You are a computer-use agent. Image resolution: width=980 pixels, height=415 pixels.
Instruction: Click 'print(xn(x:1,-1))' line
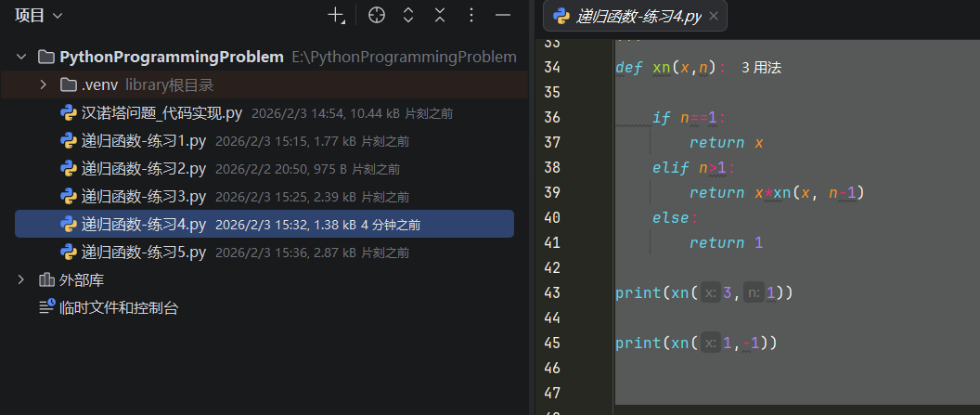coord(696,343)
